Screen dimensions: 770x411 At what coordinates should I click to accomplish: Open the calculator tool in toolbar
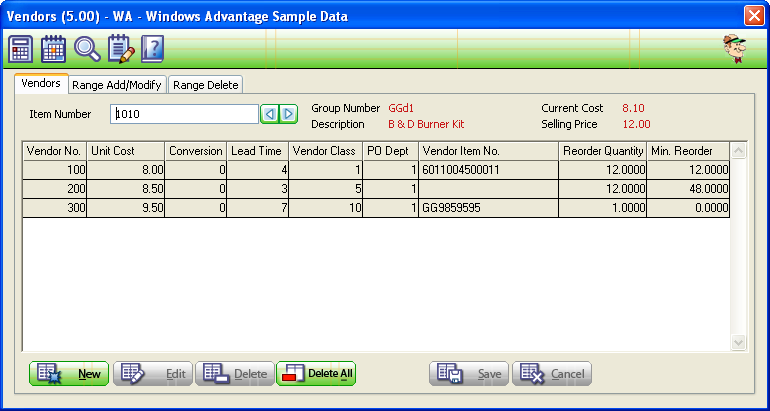(21, 49)
